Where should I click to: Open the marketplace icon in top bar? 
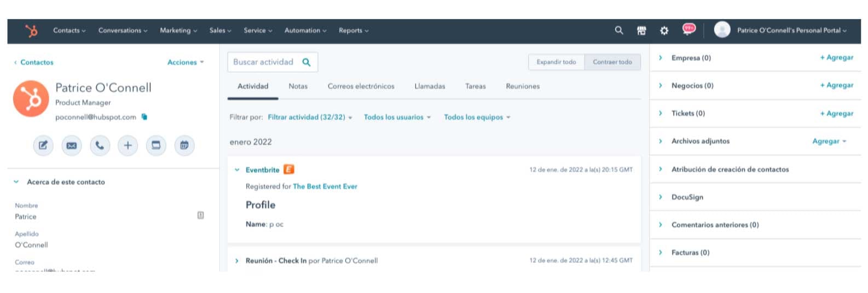click(641, 31)
